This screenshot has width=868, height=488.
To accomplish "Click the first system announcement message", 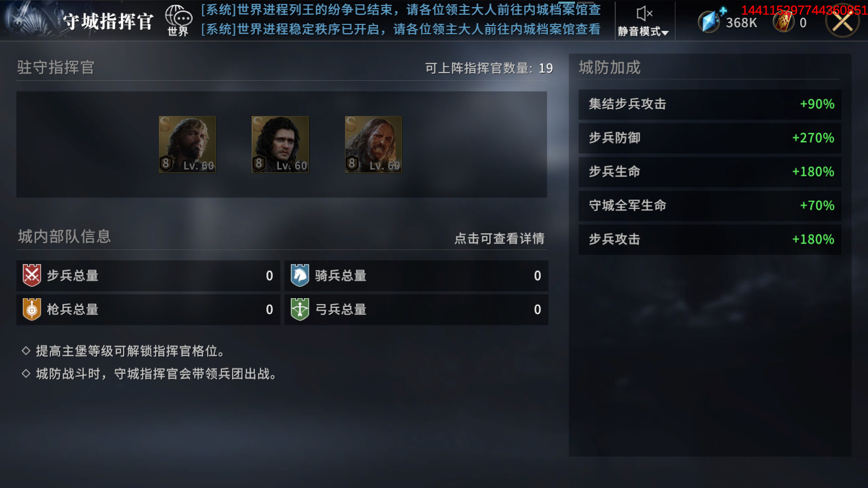I will (x=401, y=10).
